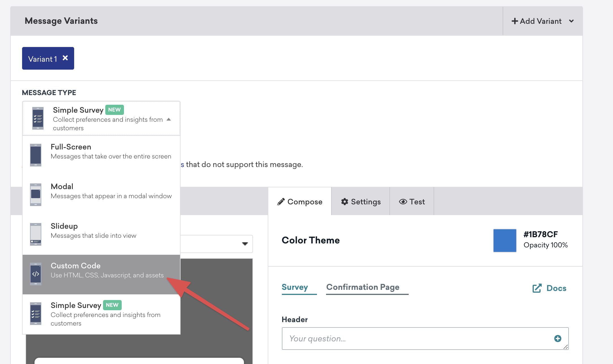Click the Your question input field
Screen dimensions: 613x364
(x=426, y=339)
